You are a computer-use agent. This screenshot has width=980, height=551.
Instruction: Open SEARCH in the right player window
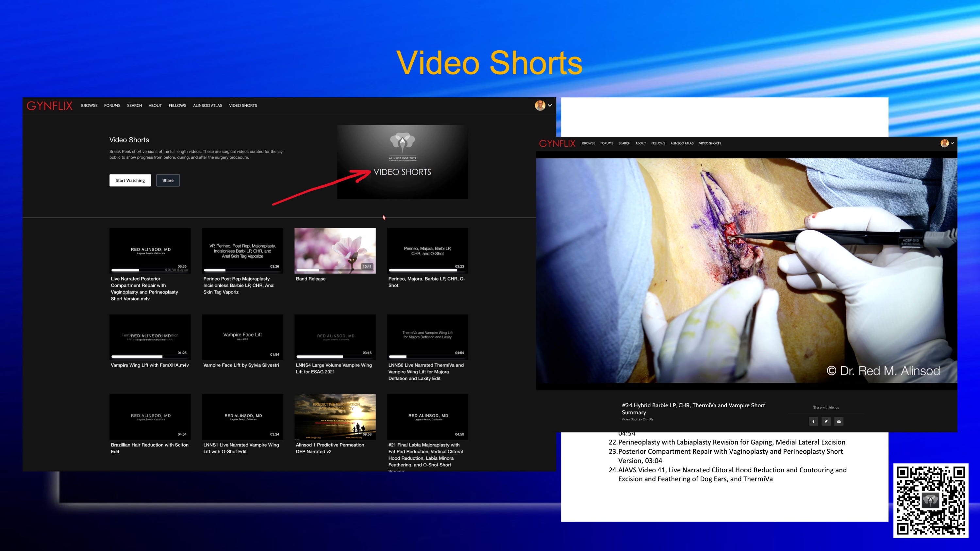(624, 143)
